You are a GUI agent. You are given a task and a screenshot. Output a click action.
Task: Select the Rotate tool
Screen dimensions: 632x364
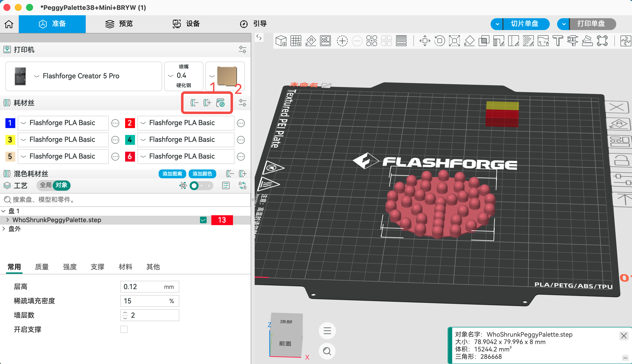pyautogui.click(x=440, y=41)
